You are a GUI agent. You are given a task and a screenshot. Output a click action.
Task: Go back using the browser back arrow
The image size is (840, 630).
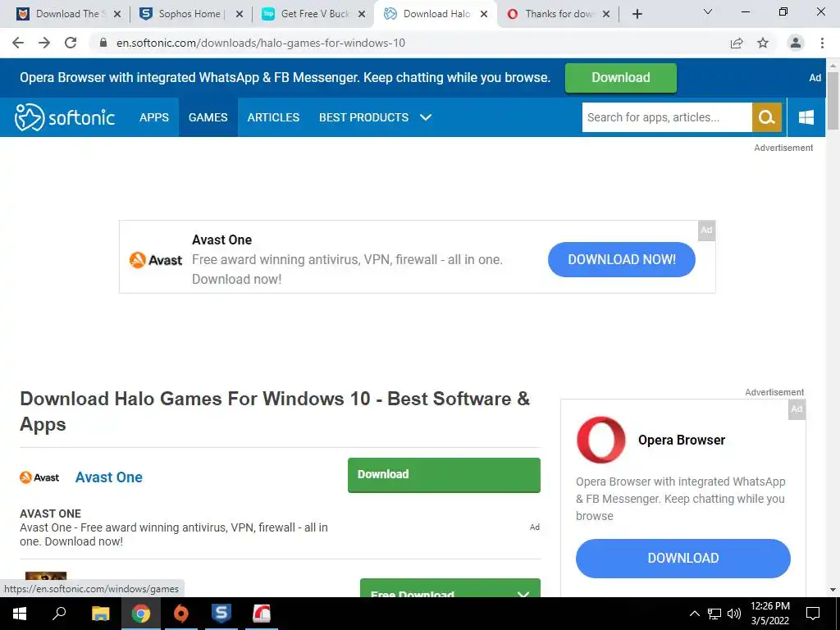click(18, 43)
